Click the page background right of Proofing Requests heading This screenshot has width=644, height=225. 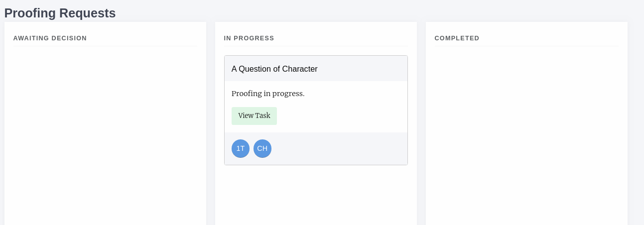pos(349,12)
